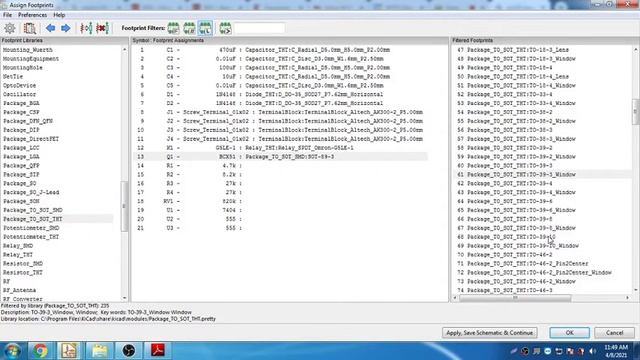Select Package_TO_SOT_SMD library
This screenshot has height=360, width=640.
[33, 210]
